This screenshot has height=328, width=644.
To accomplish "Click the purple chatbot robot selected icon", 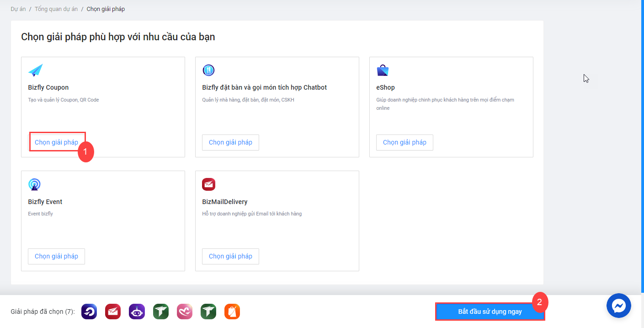I will pos(137,312).
